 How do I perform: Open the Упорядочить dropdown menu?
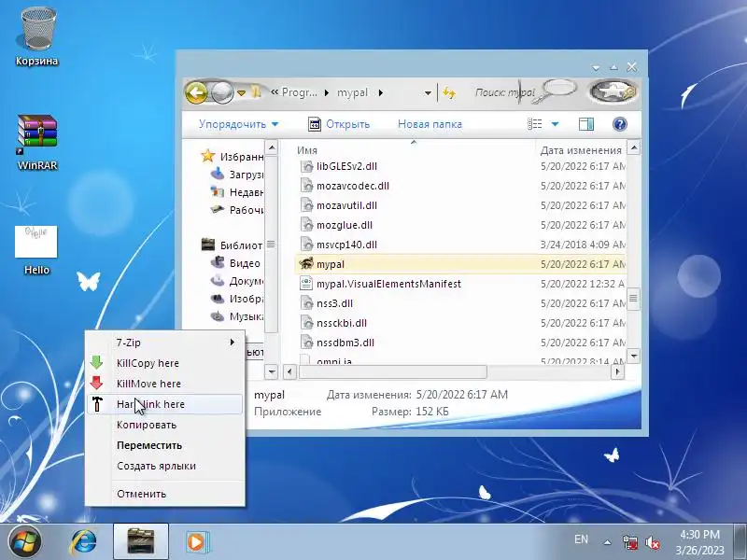[x=238, y=124]
